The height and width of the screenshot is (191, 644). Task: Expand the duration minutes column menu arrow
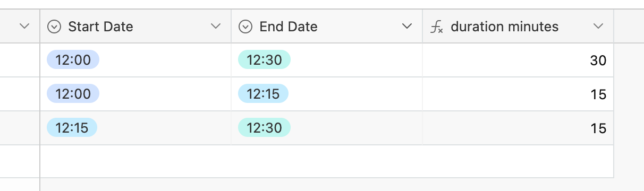[598, 27]
